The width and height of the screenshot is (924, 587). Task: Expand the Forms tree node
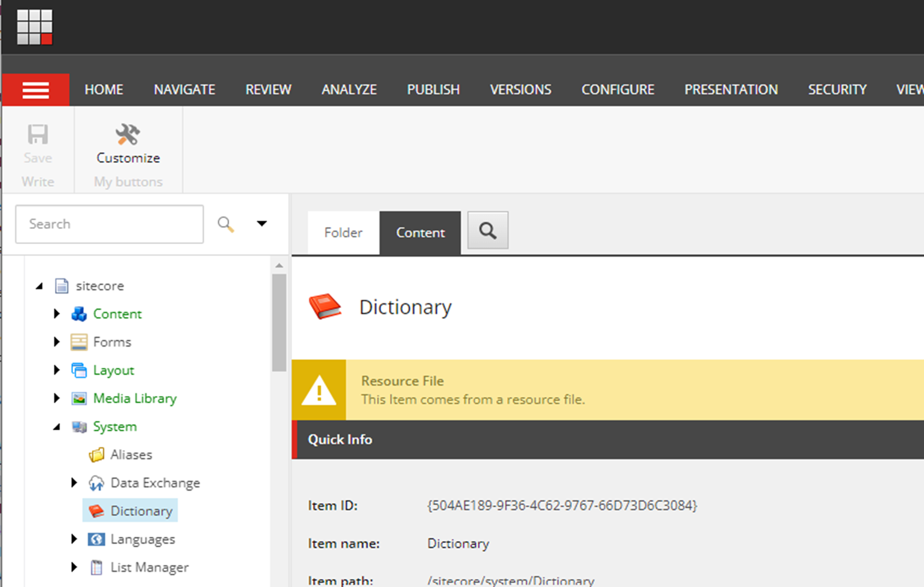click(x=57, y=342)
